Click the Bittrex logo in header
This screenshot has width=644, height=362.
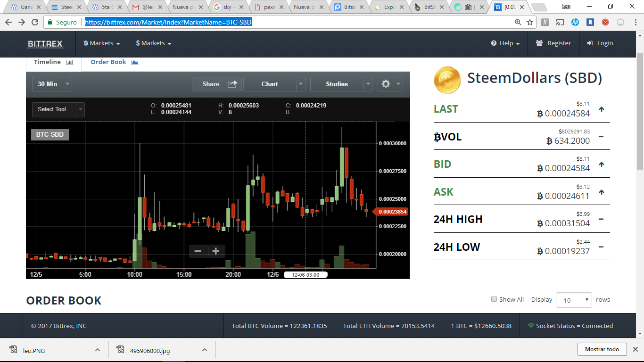pos(45,43)
